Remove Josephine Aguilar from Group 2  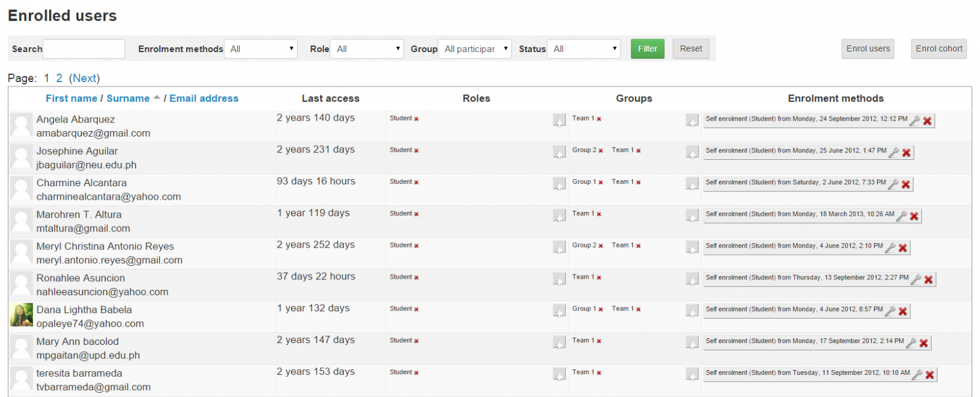coord(601,151)
